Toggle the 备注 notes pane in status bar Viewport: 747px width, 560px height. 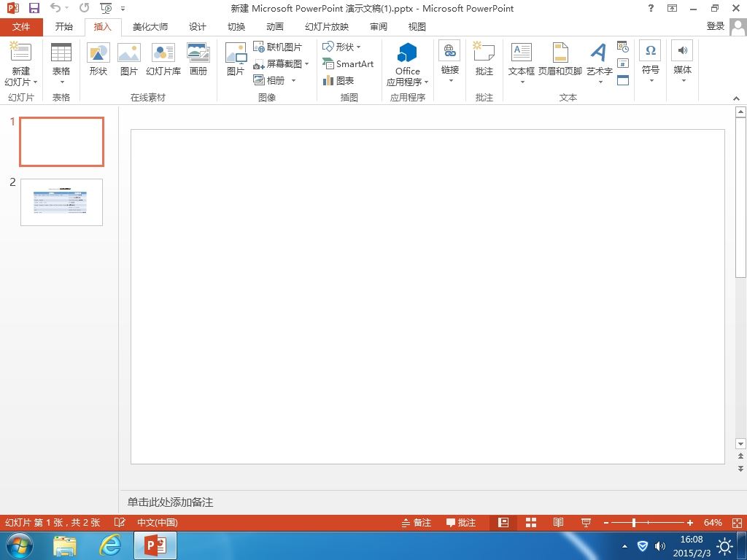[x=416, y=523]
